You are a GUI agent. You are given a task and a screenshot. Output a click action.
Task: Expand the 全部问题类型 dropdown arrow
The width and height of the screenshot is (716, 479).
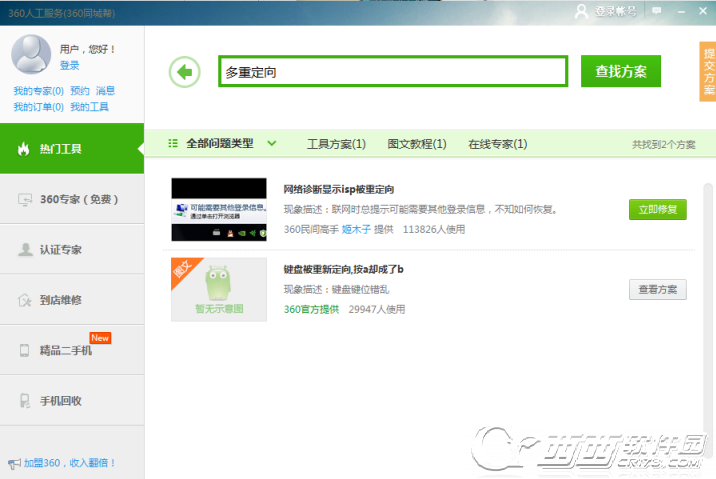click(x=272, y=143)
